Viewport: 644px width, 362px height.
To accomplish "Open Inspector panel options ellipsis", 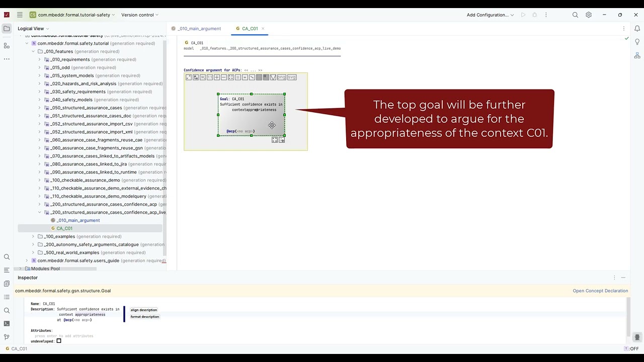I will [x=614, y=278].
